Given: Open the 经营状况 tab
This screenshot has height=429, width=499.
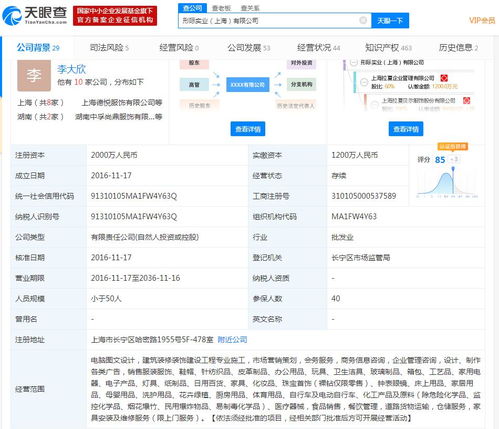Looking at the screenshot, I should point(318,48).
